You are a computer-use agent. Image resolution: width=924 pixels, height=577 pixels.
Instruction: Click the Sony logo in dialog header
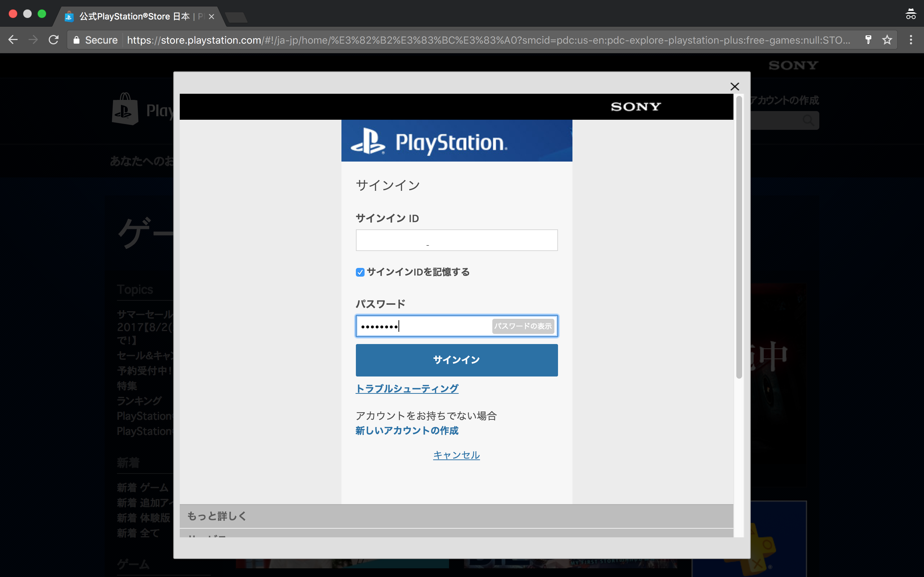coord(636,107)
